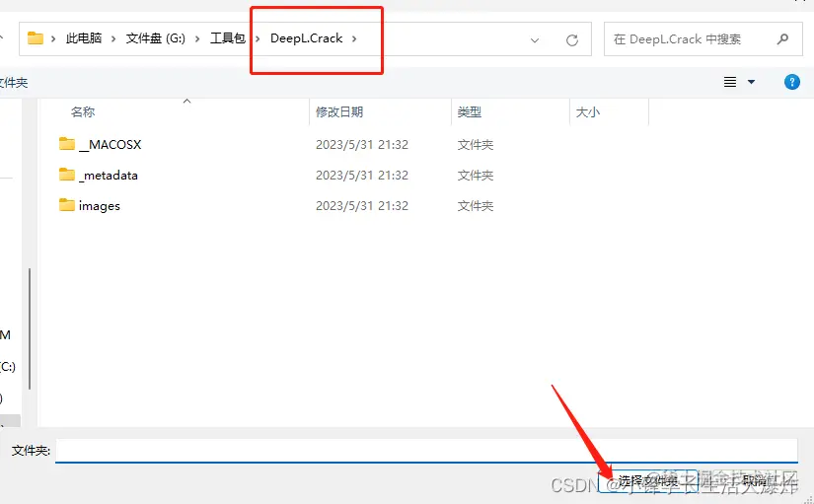Click the date of _metadata row
The image size is (814, 504).
[x=362, y=175]
